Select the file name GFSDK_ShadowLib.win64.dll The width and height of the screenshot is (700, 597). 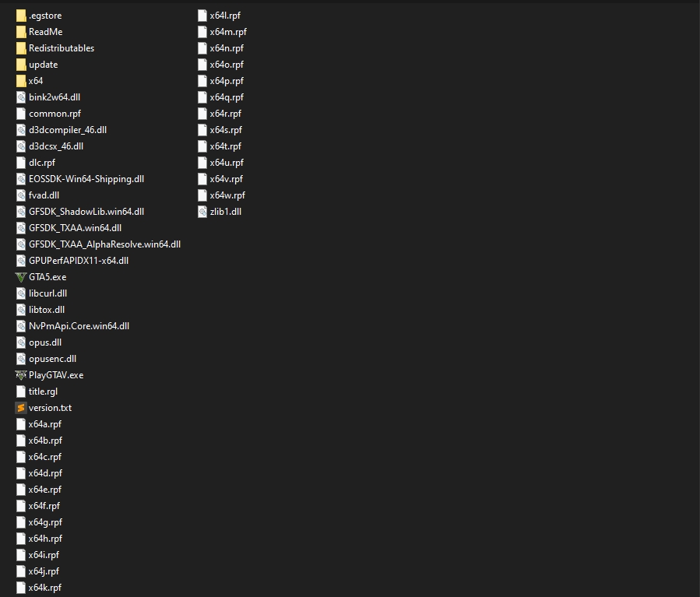coord(86,212)
